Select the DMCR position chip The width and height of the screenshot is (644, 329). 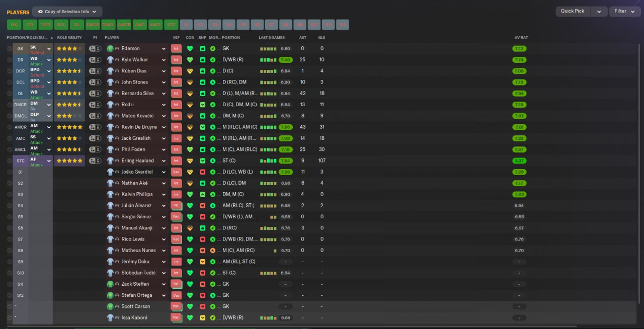tap(93, 25)
